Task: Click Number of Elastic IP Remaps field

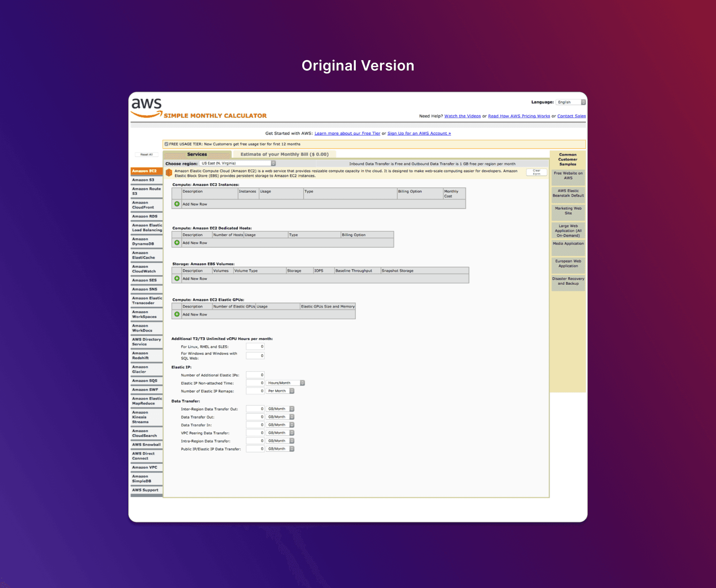Action: click(x=255, y=391)
